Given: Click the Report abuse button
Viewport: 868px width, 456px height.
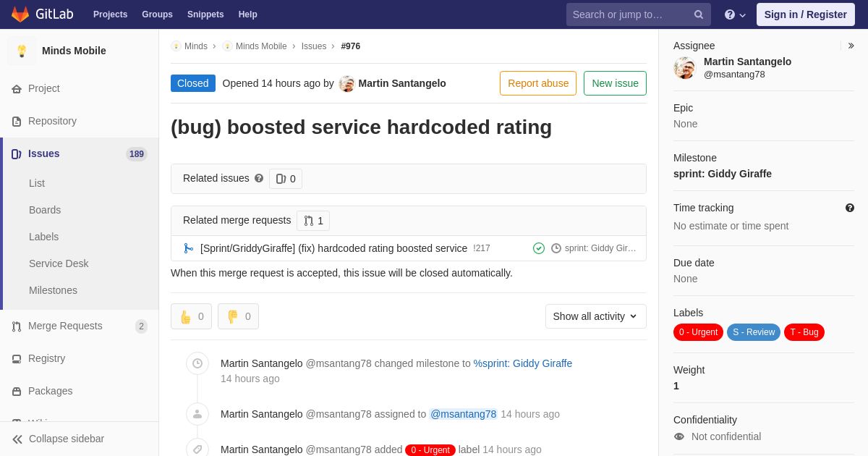Looking at the screenshot, I should (538, 83).
